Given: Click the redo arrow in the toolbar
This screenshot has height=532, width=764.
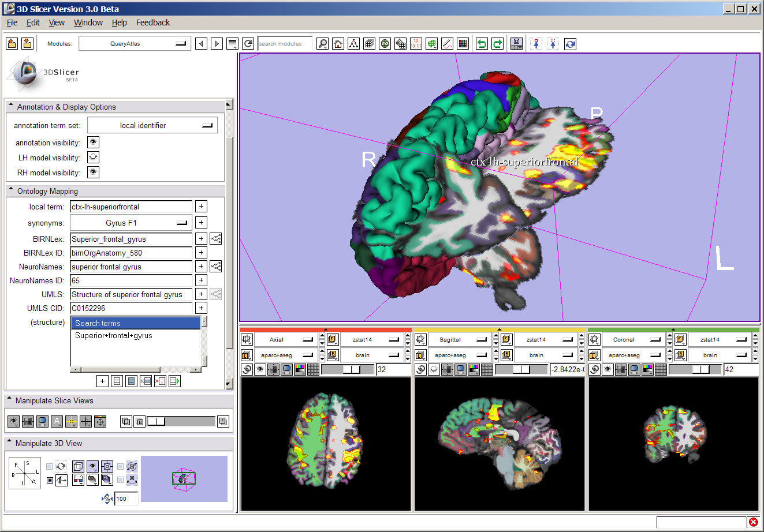Looking at the screenshot, I should [497, 44].
